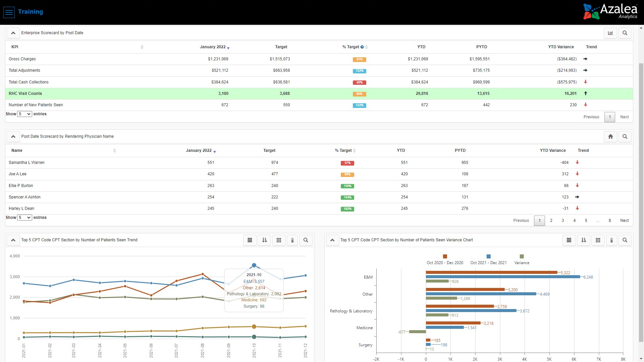Viewport: 644px width, 362px height.
Task: Select the bar chart icon on the Enterprise Scorecard
Action: pyautogui.click(x=610, y=33)
